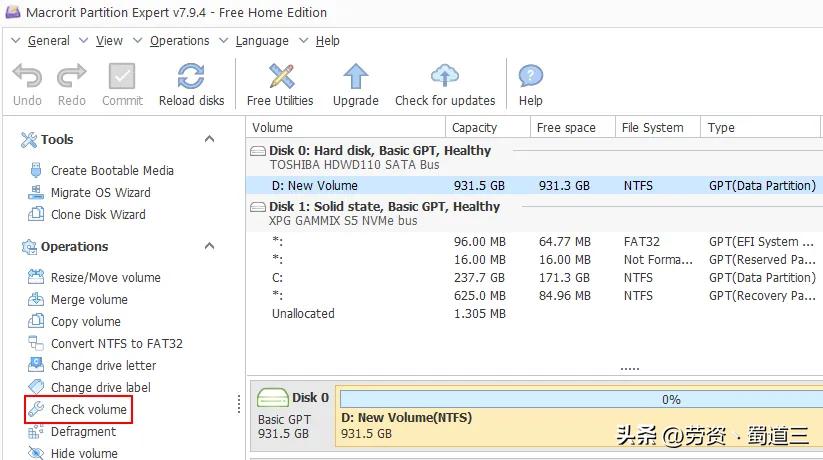Open Free Utilities tools icon
Screen dimensions: 823x460
pos(281,76)
